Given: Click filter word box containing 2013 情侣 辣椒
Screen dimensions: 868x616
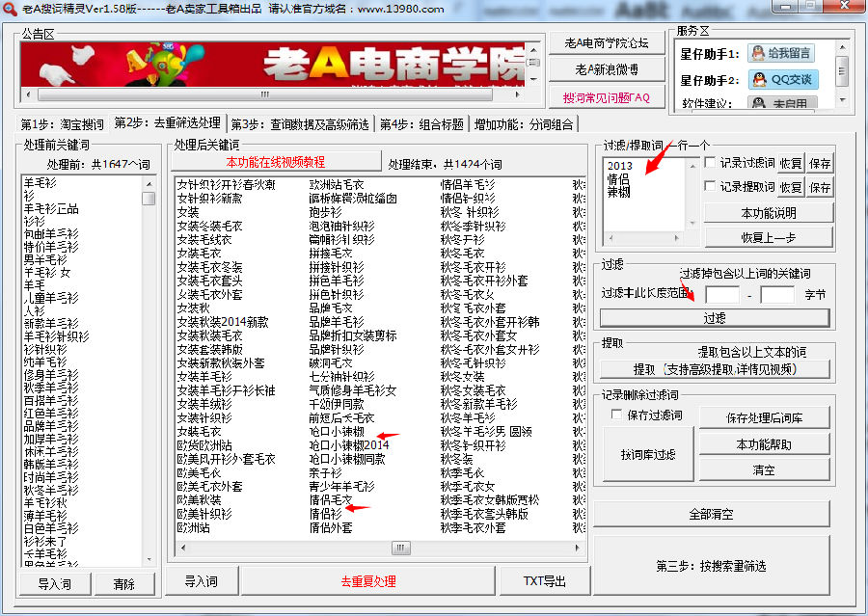Looking at the screenshot, I should 645,196.
